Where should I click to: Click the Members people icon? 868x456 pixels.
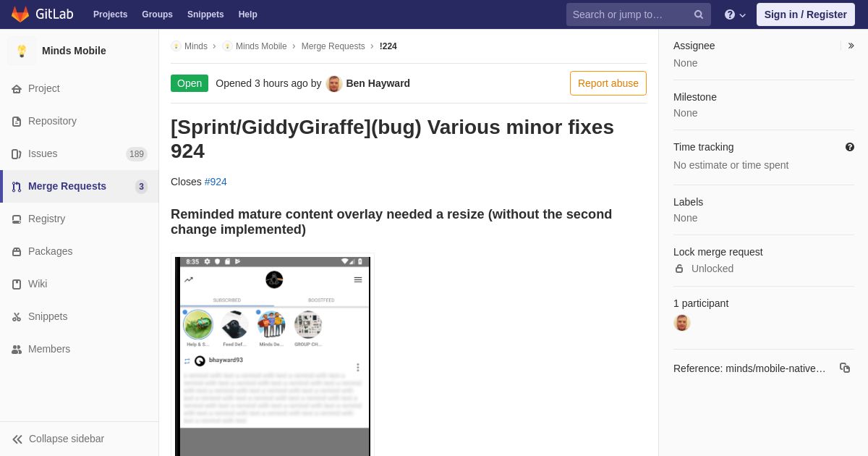[x=17, y=349]
